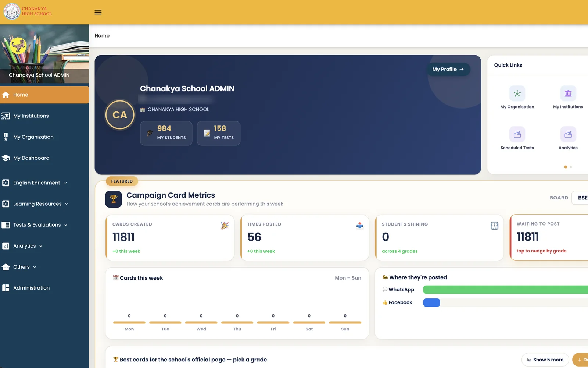Screen dimensions: 588x368
Task: Click the Learning Resources sidebar icon
Action: pyautogui.click(x=6, y=204)
